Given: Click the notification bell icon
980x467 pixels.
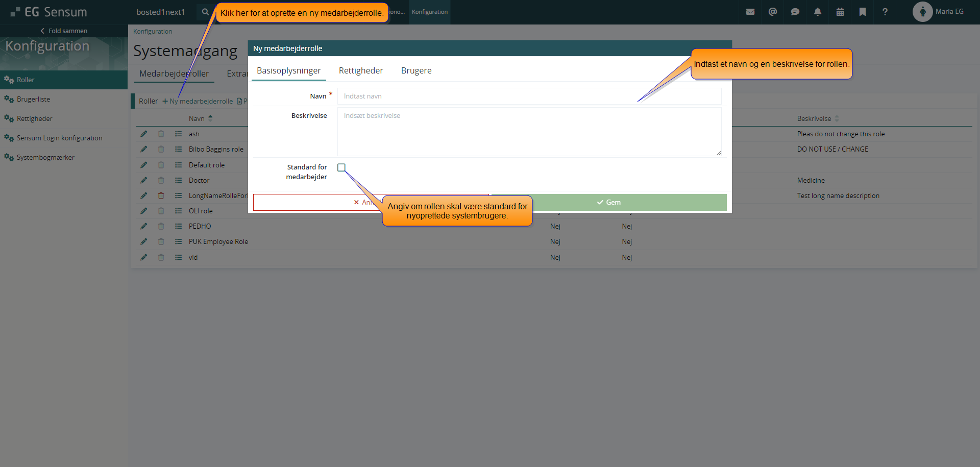Looking at the screenshot, I should 817,12.
